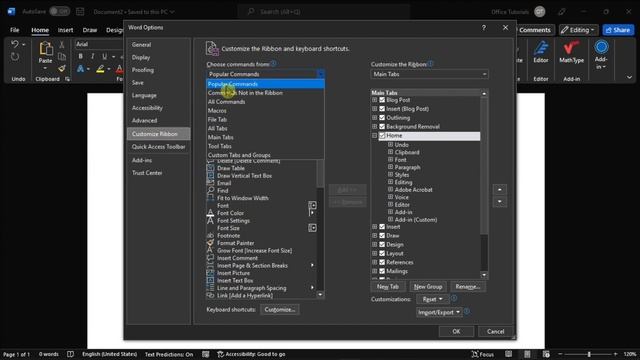Click the zoom slider handle
The width and height of the screenshot is (640, 360).
pyautogui.click(x=589, y=354)
